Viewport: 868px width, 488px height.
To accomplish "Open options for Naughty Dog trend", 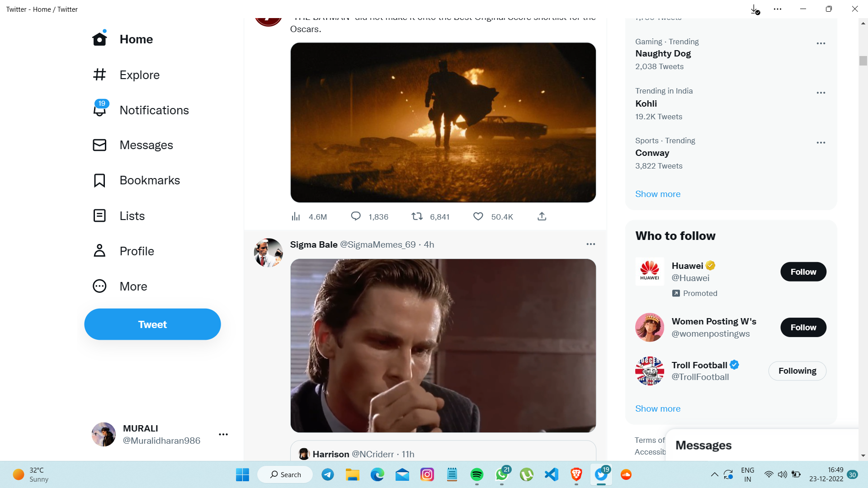I will point(821,43).
